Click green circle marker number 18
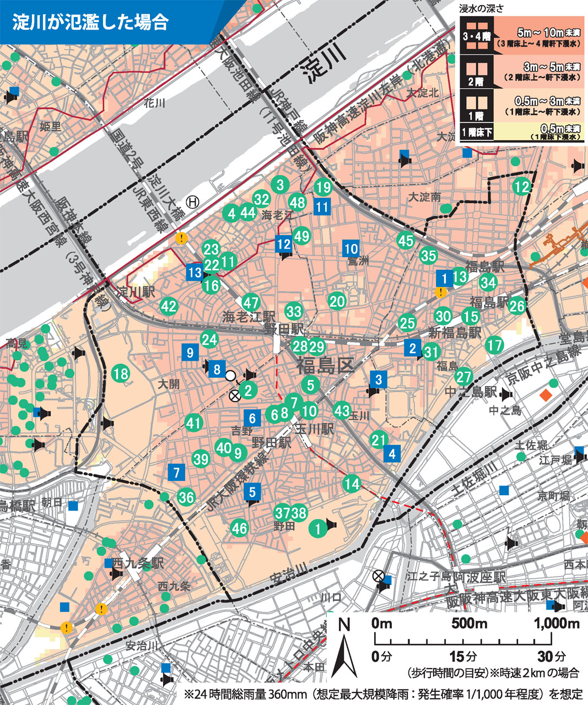Screen dimensions: 588x705 tap(120, 374)
